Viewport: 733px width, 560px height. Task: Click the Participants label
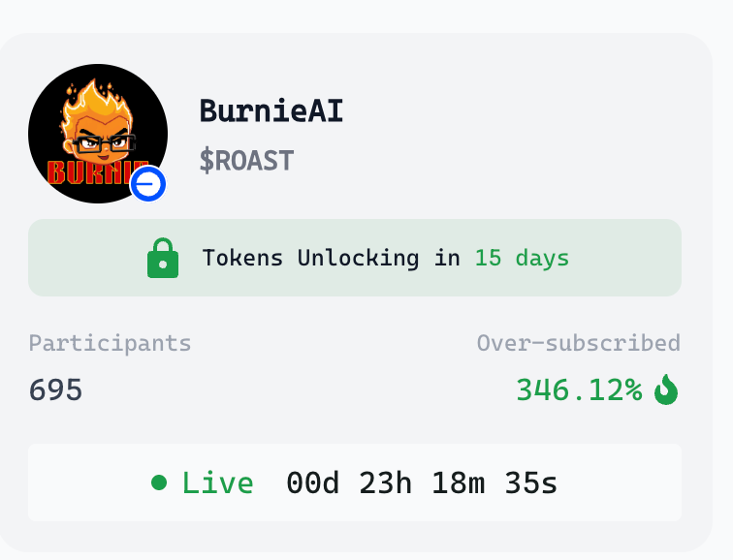(x=110, y=343)
